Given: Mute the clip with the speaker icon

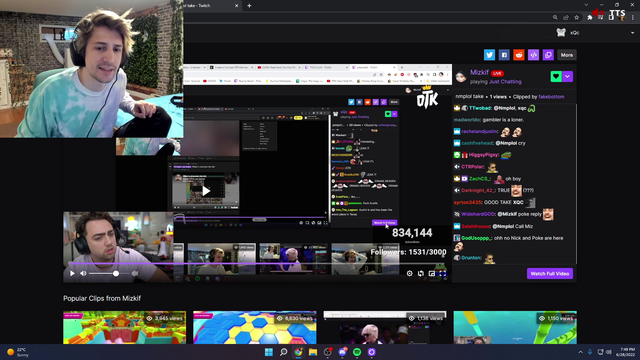Looking at the screenshot, I should (83, 273).
